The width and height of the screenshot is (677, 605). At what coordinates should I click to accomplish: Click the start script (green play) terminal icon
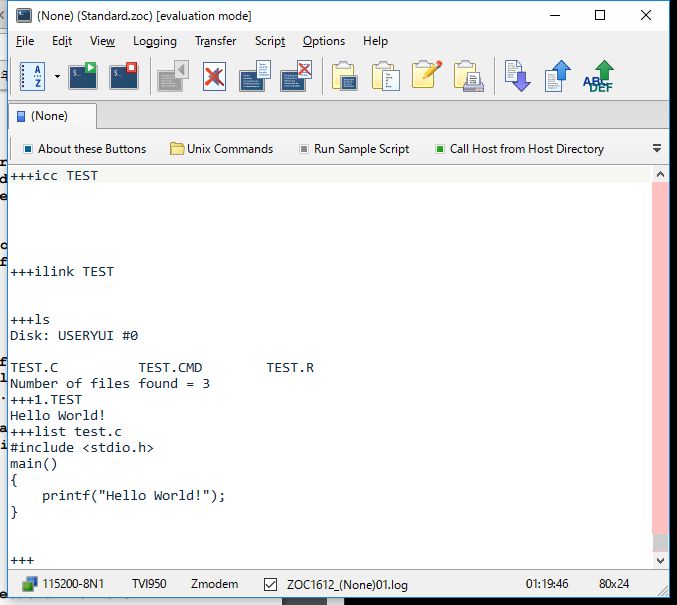(x=83, y=76)
